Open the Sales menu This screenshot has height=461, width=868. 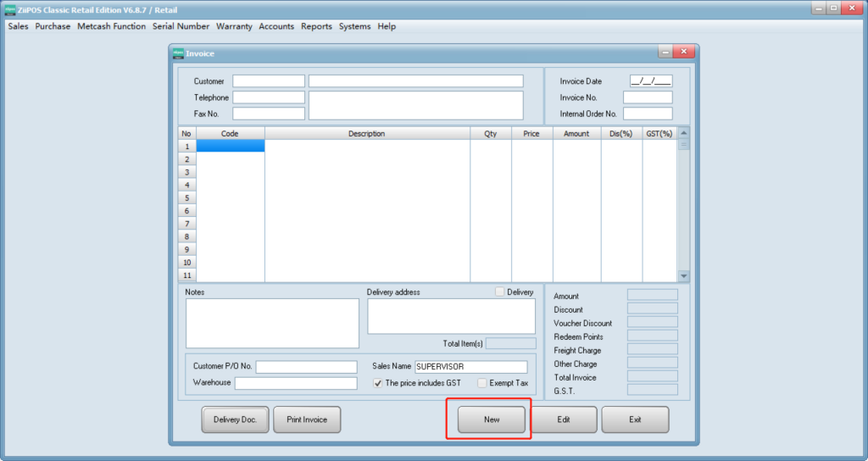tap(18, 26)
